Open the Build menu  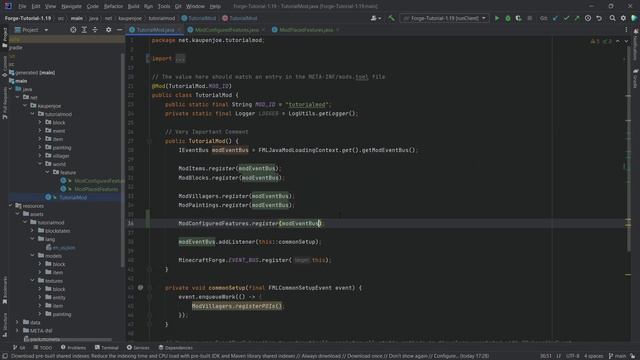click(133, 6)
